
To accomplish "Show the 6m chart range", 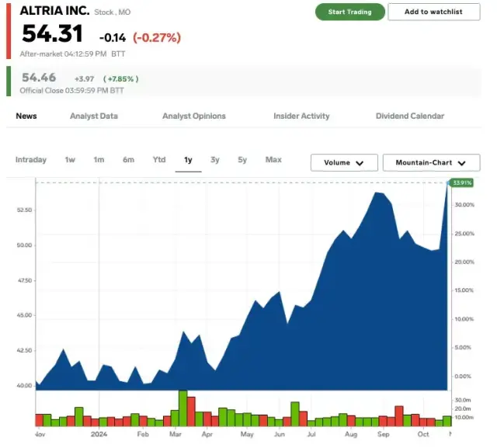I will click(128, 160).
